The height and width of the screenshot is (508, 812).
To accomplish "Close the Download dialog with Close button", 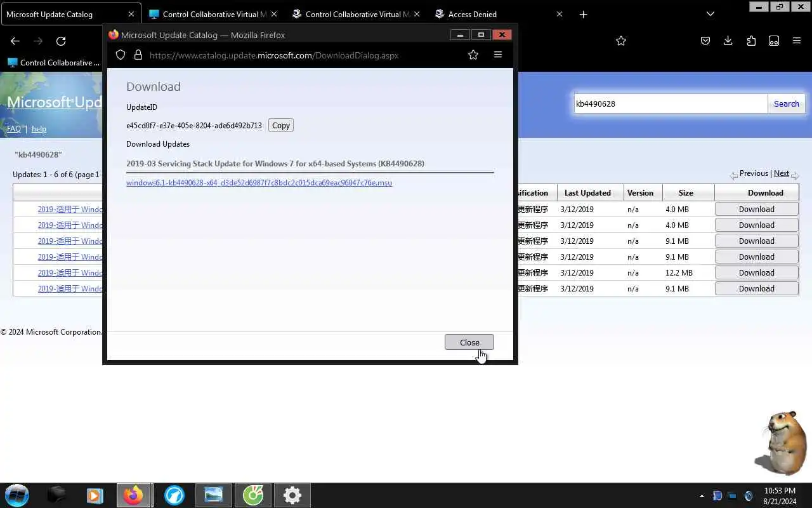I will (x=469, y=342).
